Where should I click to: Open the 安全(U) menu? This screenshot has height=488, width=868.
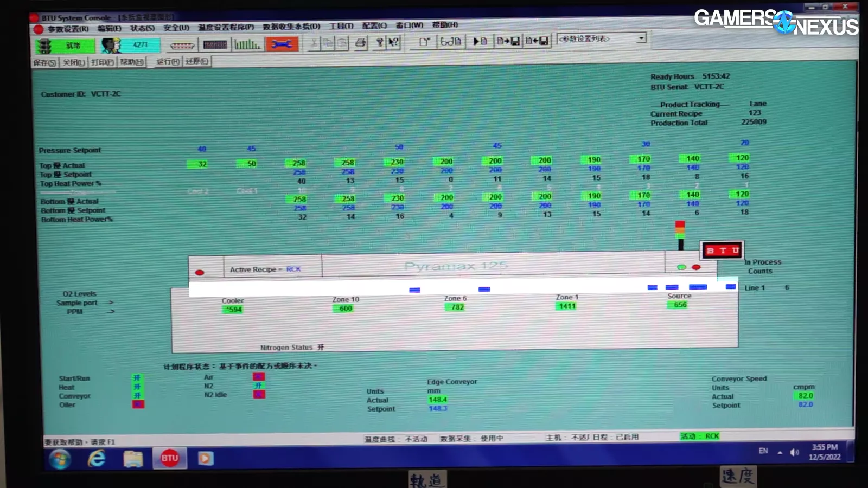click(176, 27)
